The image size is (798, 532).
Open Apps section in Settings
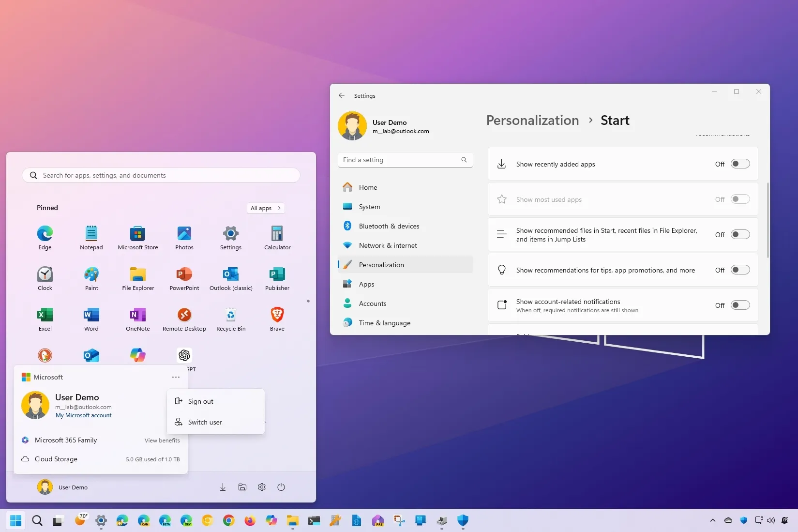[405, 284]
